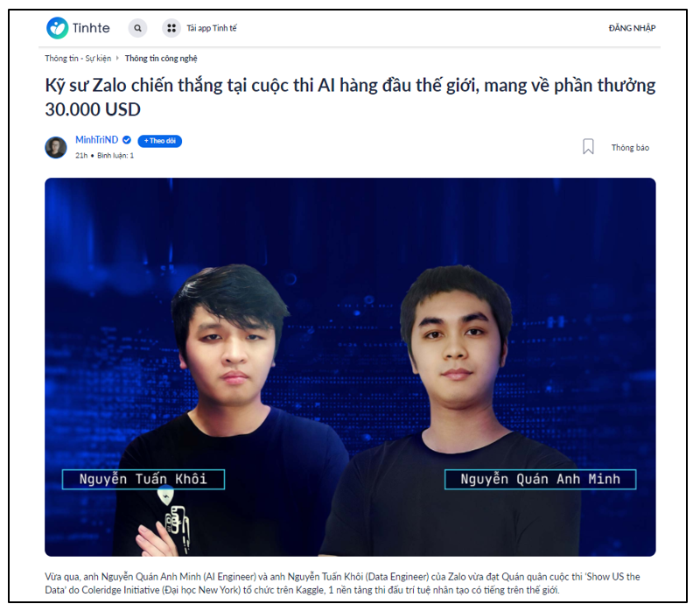Click the article headline about Kỹ sư Zalo
This screenshot has height=611, width=700.
350,97
